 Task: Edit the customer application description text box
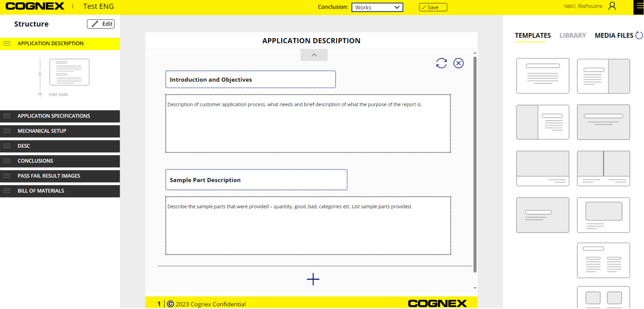(308, 123)
